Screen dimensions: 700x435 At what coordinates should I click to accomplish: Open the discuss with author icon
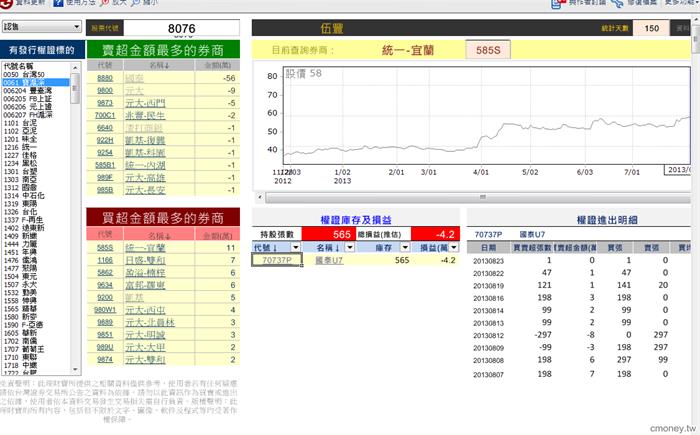point(558,4)
